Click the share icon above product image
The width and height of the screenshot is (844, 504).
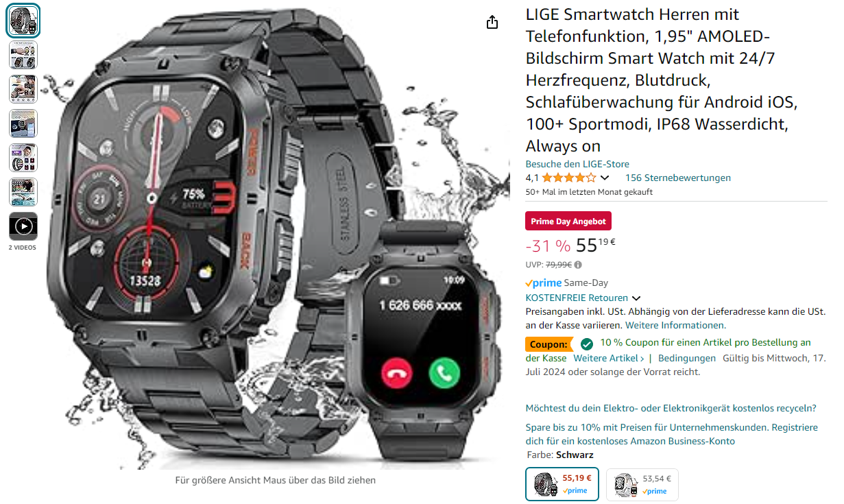492,23
